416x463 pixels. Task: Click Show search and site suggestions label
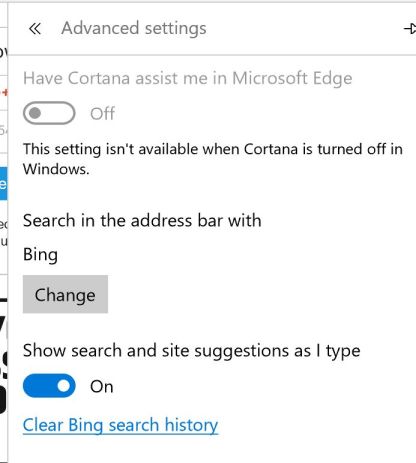pos(192,351)
